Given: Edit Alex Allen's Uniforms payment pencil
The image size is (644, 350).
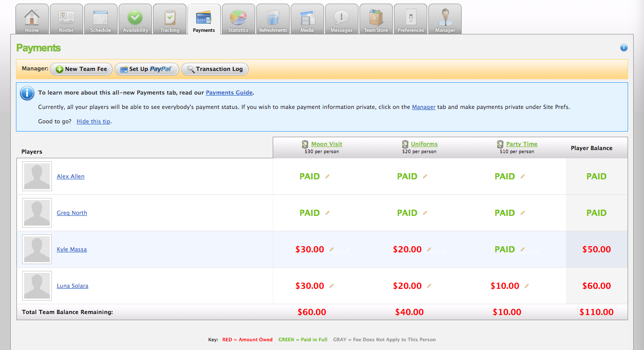Looking at the screenshot, I should [x=425, y=176].
